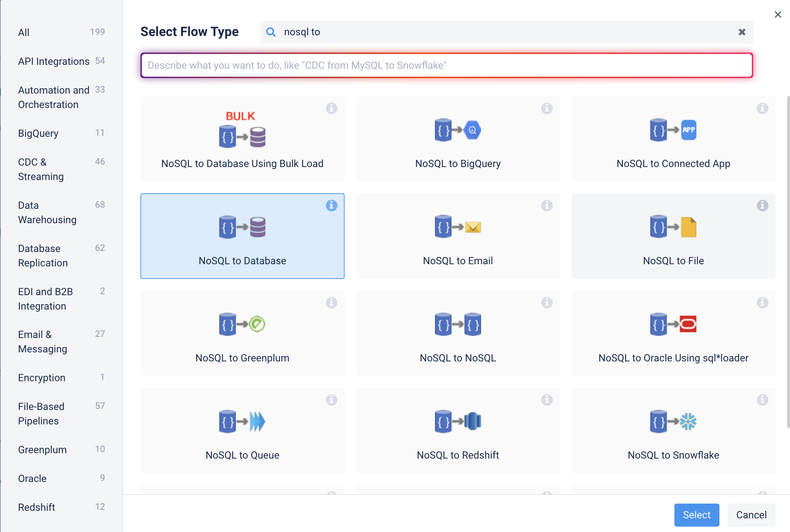790x532 pixels.
Task: Choose the NoSQL to File flow
Action: point(673,236)
